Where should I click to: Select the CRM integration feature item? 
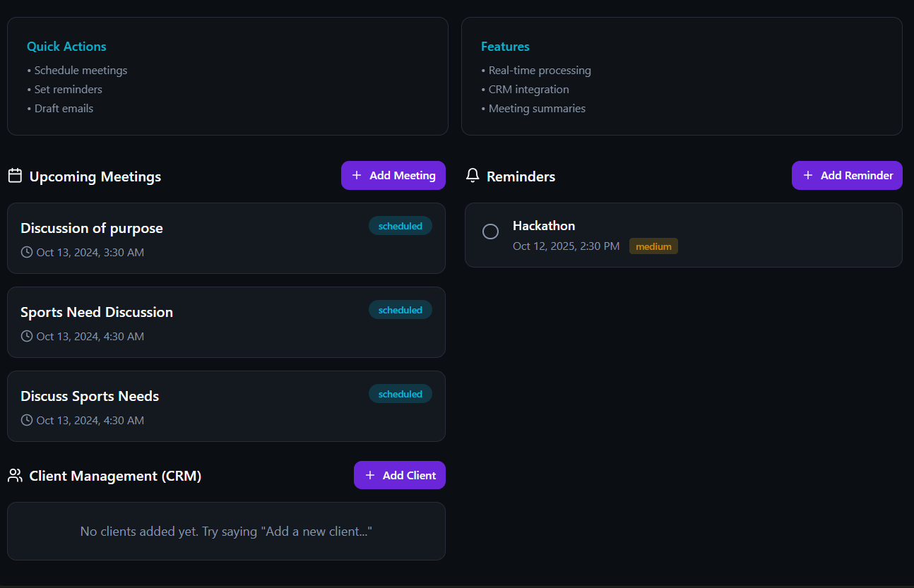click(x=528, y=89)
